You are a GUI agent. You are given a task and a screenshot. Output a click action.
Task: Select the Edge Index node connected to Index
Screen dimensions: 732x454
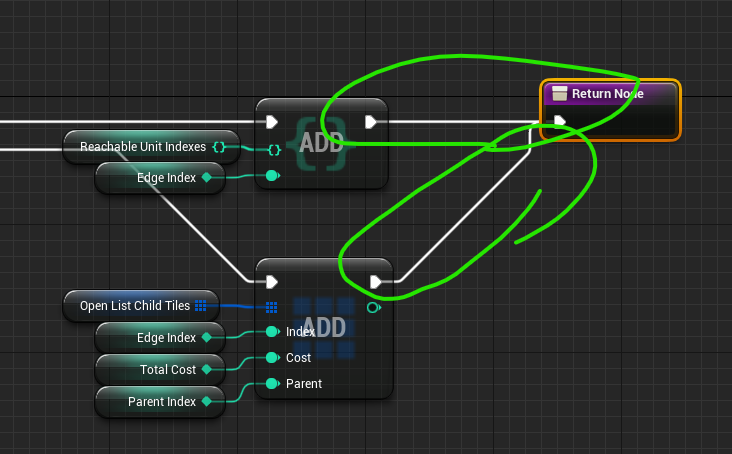coord(160,338)
